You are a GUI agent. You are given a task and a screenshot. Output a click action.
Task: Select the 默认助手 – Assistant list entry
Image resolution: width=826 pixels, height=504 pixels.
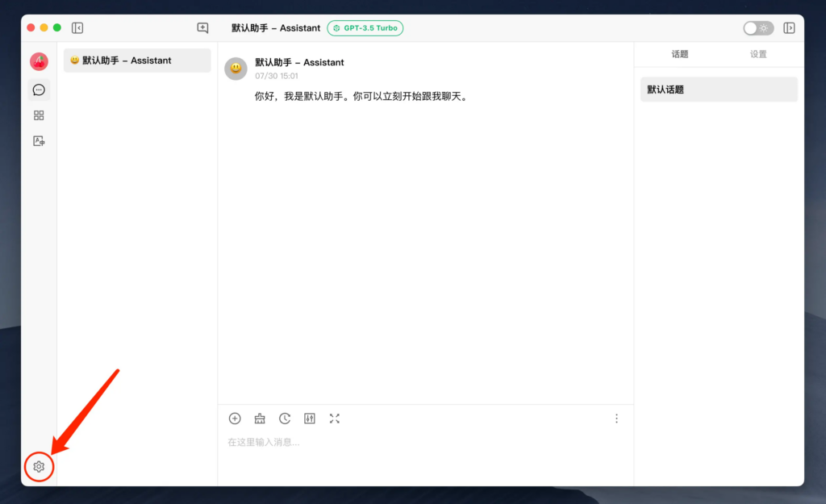(137, 60)
